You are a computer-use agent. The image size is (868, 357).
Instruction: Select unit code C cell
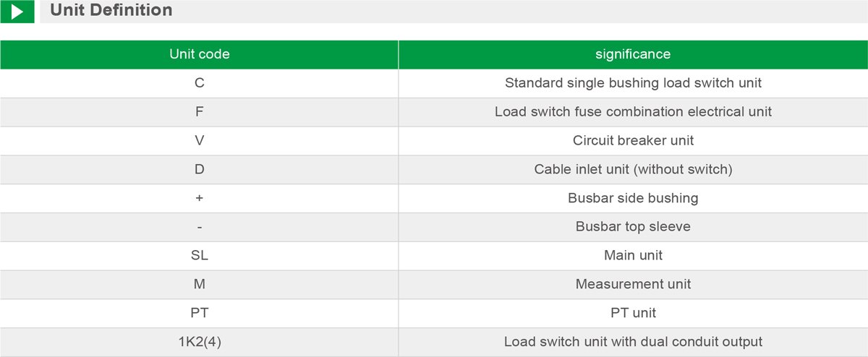(x=199, y=83)
